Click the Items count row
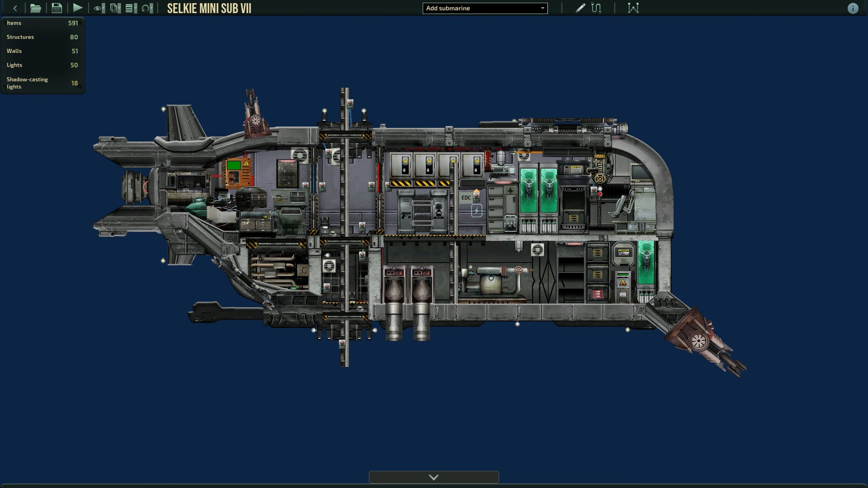 [42, 23]
